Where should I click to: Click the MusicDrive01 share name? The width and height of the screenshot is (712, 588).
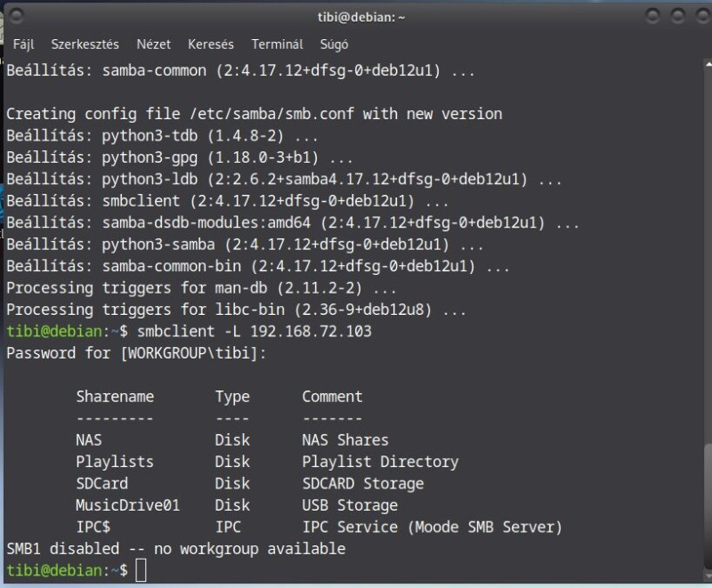[x=128, y=505]
